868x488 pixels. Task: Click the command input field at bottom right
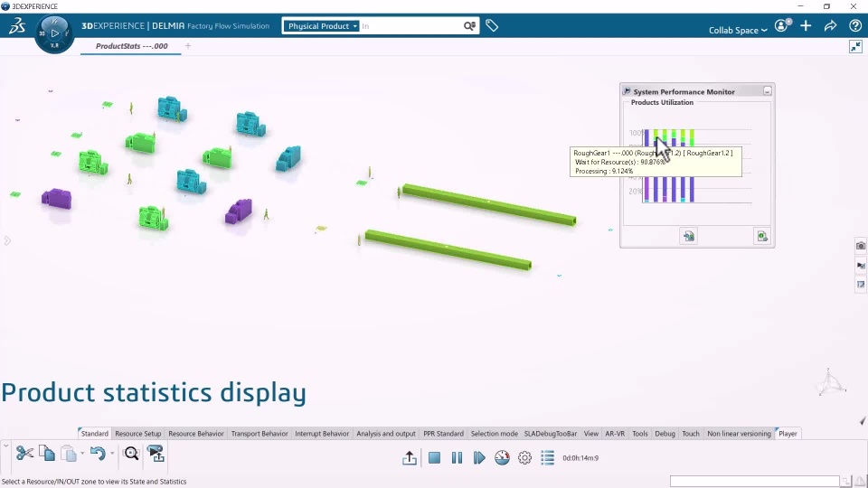(x=755, y=482)
